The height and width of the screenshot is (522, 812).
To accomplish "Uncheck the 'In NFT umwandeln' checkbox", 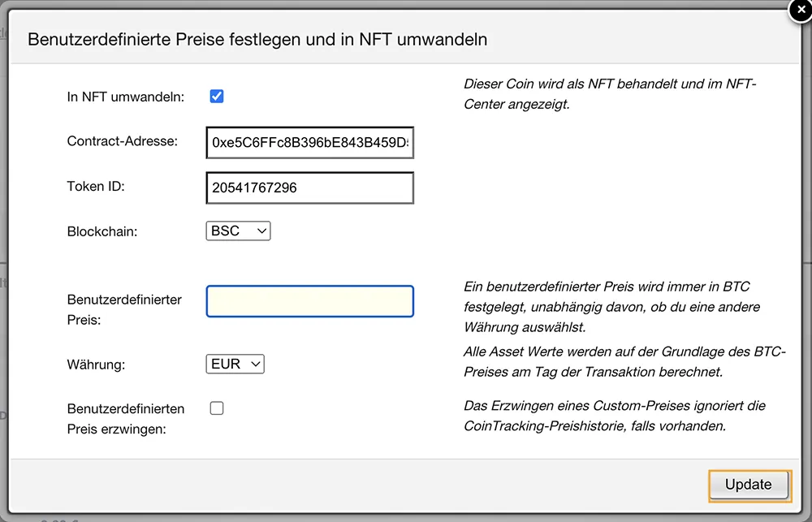I will 217,97.
